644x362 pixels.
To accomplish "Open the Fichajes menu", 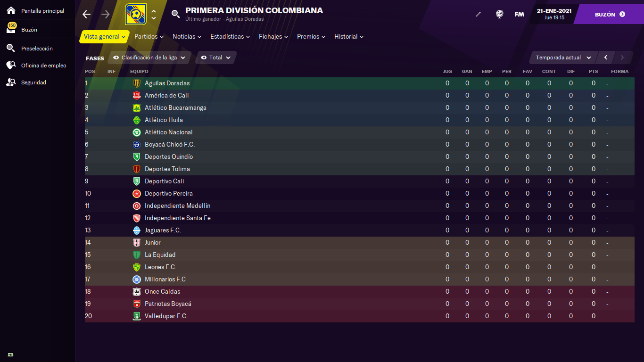I will point(273,36).
